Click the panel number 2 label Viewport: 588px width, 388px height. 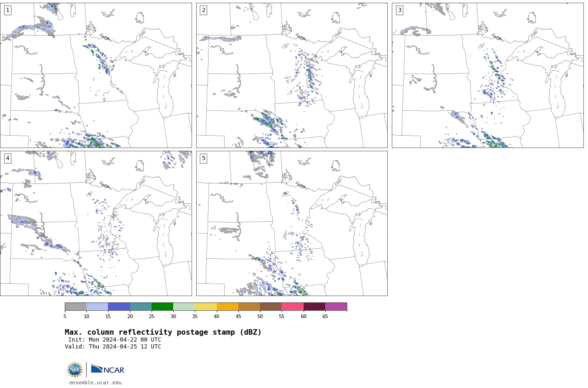point(204,10)
